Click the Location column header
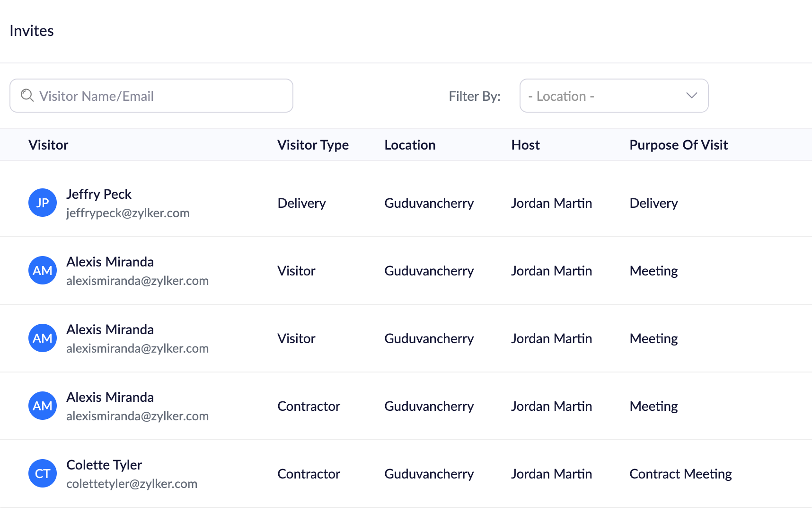This screenshot has height=532, width=812. point(410,145)
